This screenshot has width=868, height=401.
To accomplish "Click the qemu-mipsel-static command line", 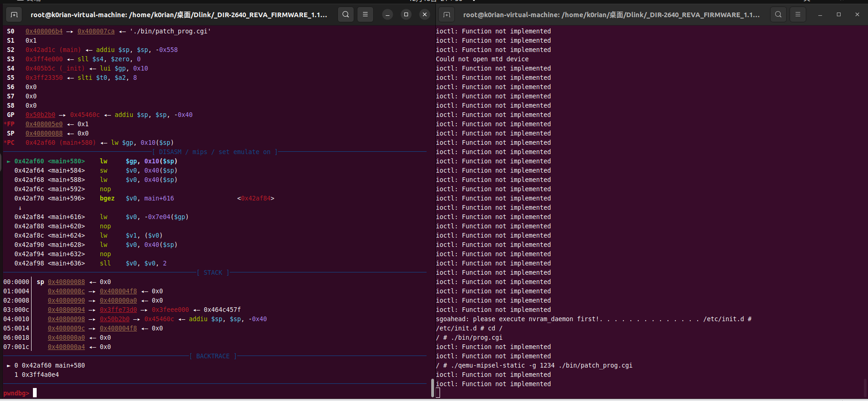I will click(534, 365).
